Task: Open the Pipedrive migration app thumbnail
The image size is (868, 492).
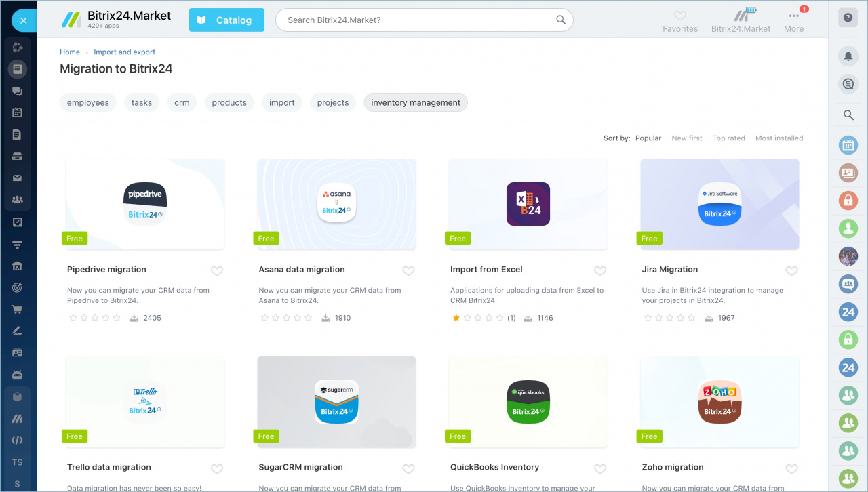Action: point(145,204)
